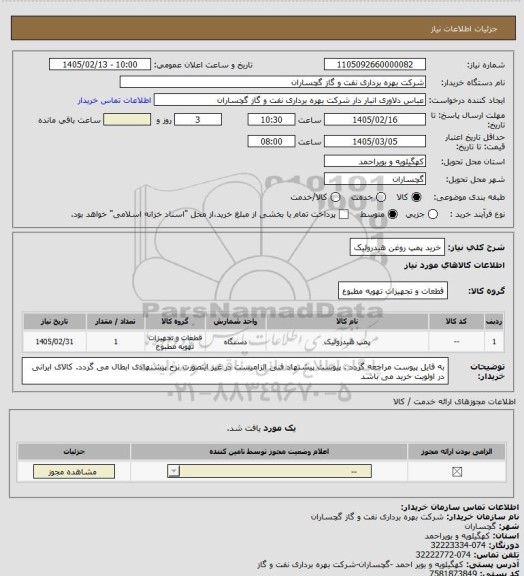This screenshot has width=524, height=576.
Task: Choose the جزیی purchase type radio
Action: pyautogui.click(x=433, y=214)
